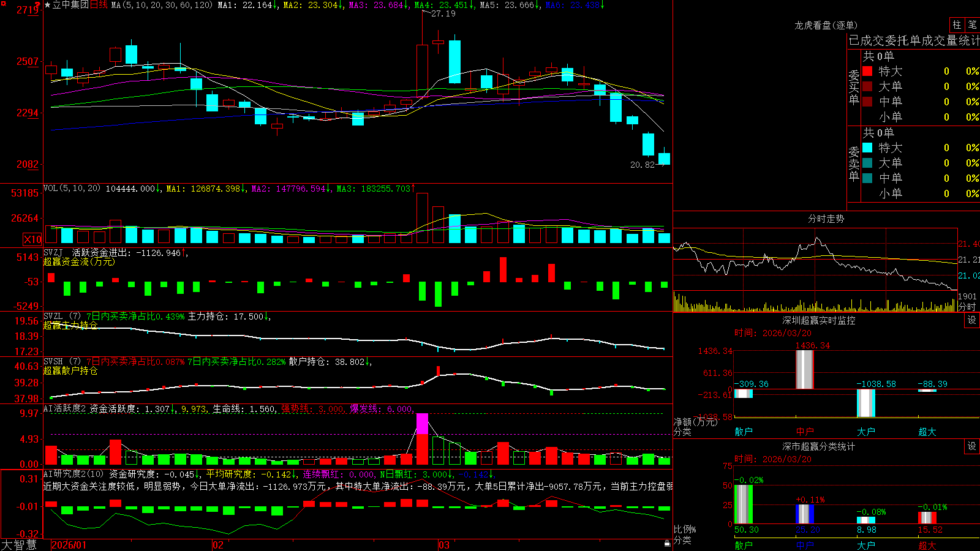Click the 日线 period label
The height and width of the screenshot is (551, 980).
tap(99, 5)
